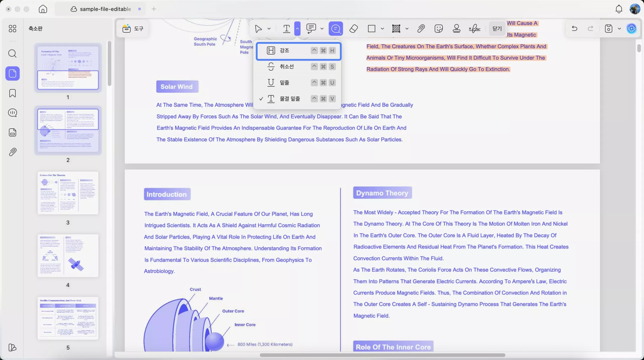Click Role Of The Inner Core heading
Screen dimensions: 644x360
[x=393, y=347]
